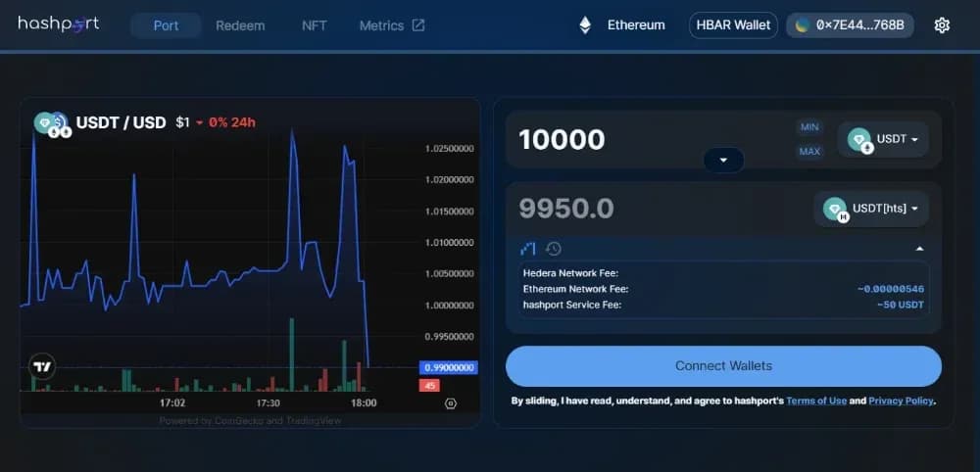Screen dimensions: 980x472
Task: Click the 10000 amount input field
Action: pyautogui.click(x=650, y=140)
